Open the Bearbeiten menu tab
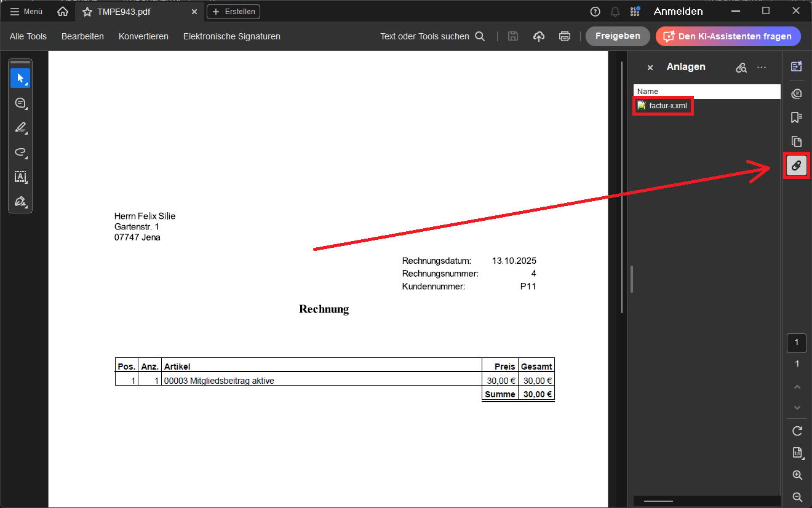 tap(82, 36)
